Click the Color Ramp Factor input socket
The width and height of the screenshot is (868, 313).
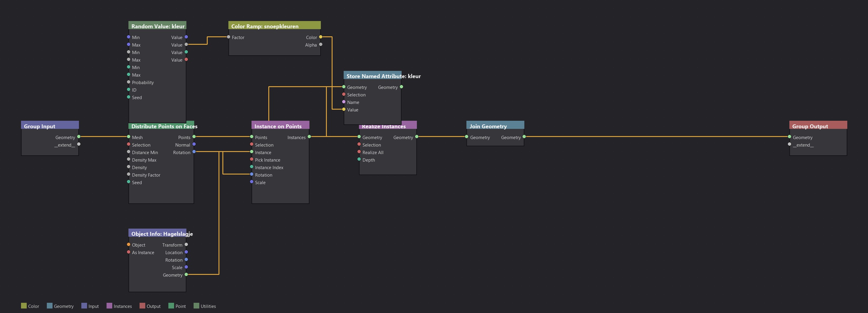coord(228,37)
